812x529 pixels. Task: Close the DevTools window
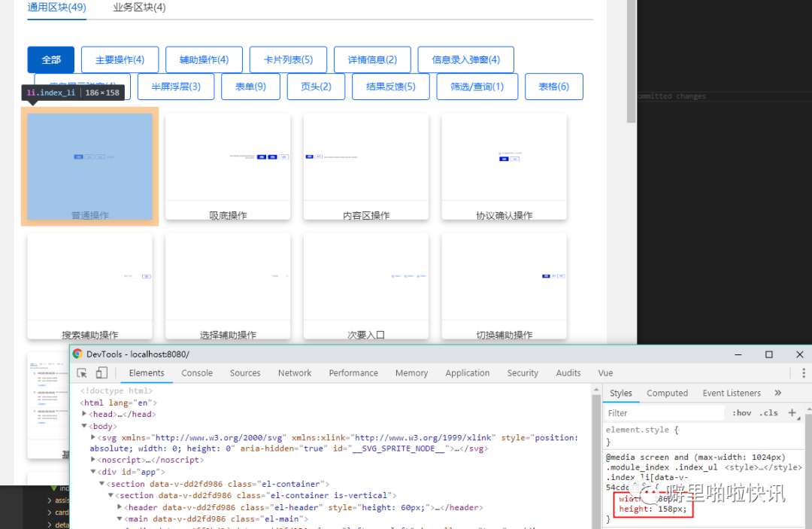(x=799, y=354)
